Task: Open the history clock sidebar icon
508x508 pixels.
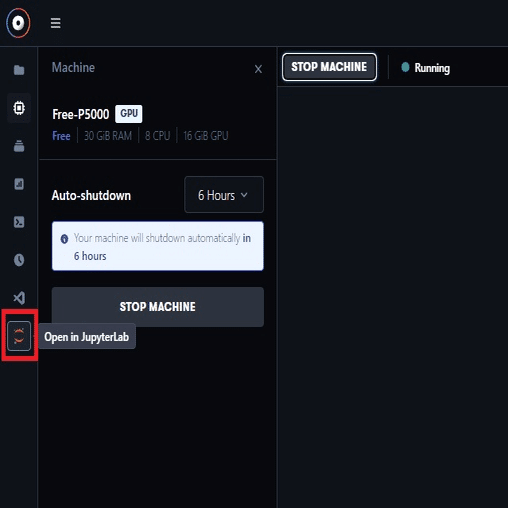Action: pyautogui.click(x=19, y=260)
